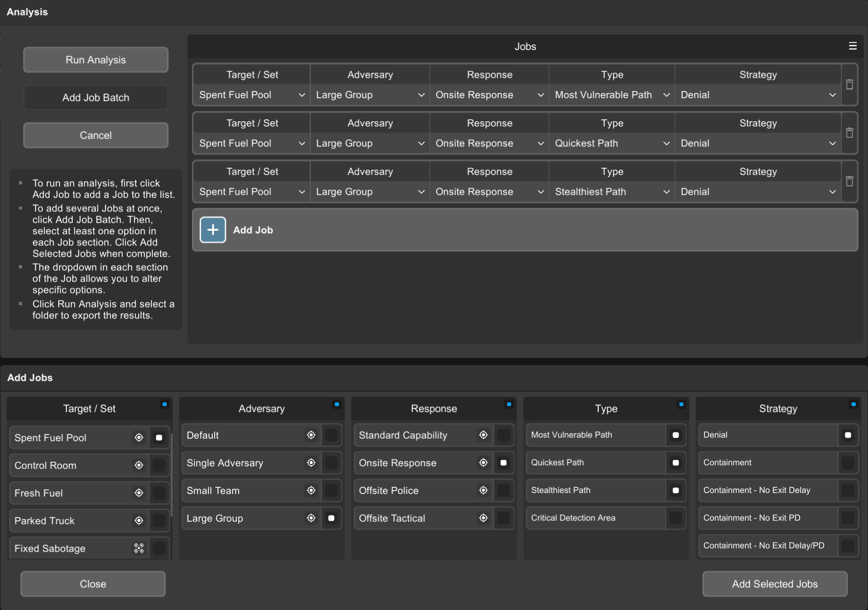Click target icon beside Offsite Police
Image resolution: width=868 pixels, height=610 pixels.
[x=483, y=491]
